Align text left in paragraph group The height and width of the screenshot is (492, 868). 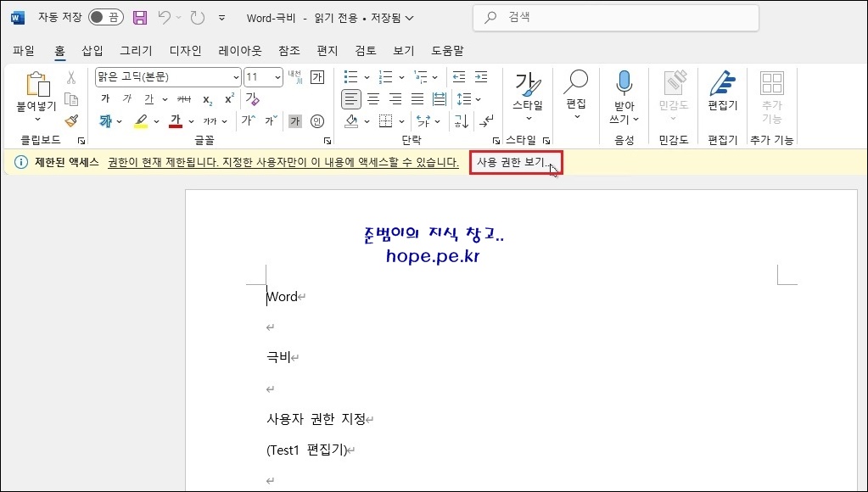351,99
